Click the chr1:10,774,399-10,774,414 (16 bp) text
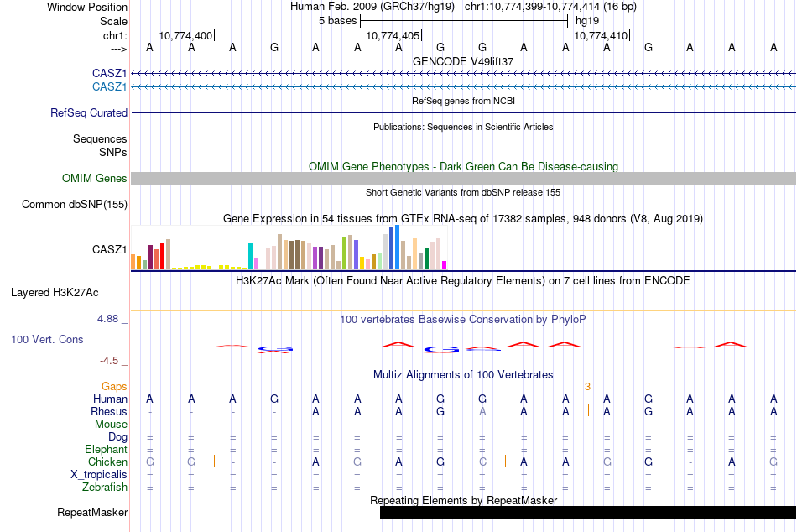Viewport: 797px width, 532px height. [x=550, y=7]
